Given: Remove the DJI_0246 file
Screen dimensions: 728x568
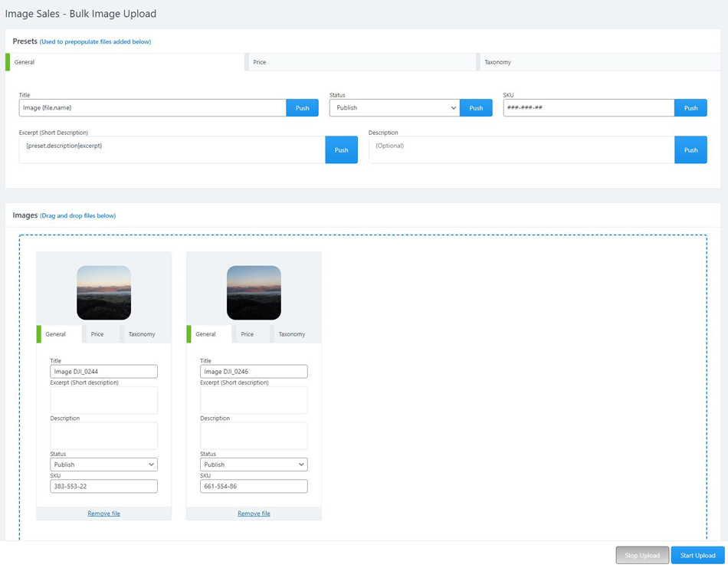Looking at the screenshot, I should (254, 514).
